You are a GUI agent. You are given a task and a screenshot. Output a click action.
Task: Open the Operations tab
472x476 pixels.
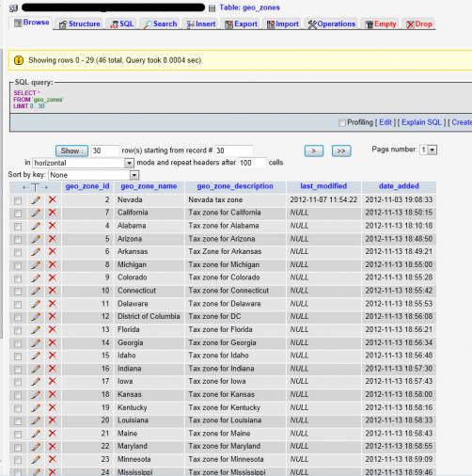(x=332, y=24)
